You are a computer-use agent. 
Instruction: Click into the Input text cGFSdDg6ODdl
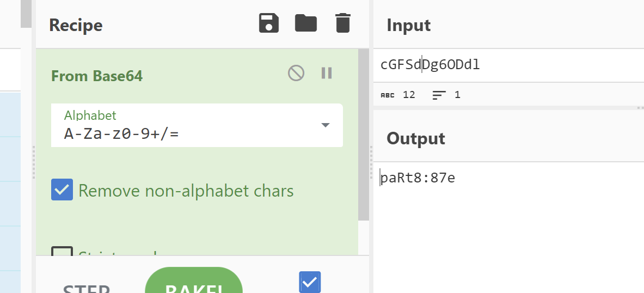click(430, 65)
